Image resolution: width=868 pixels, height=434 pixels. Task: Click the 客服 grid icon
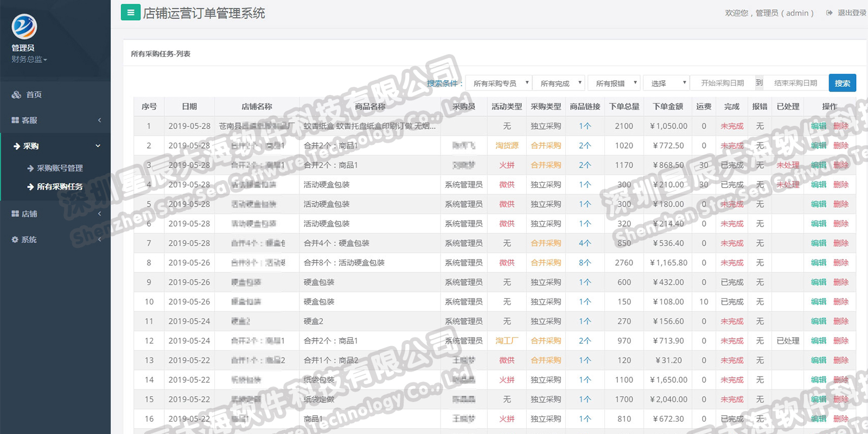[15, 120]
